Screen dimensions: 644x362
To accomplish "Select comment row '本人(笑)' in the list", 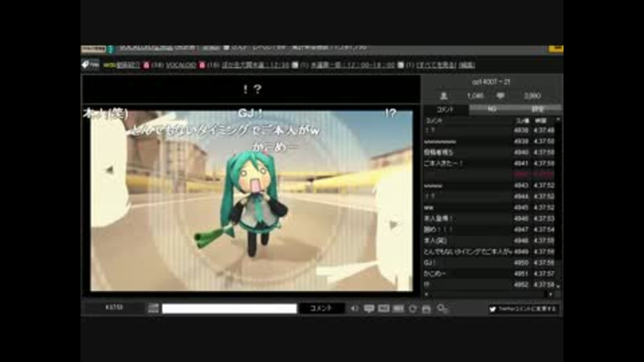I will [x=489, y=241].
